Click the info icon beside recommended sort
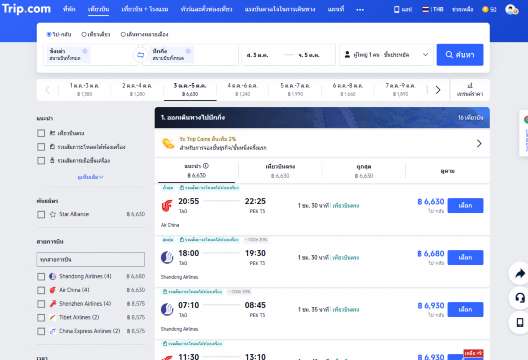 point(206,166)
